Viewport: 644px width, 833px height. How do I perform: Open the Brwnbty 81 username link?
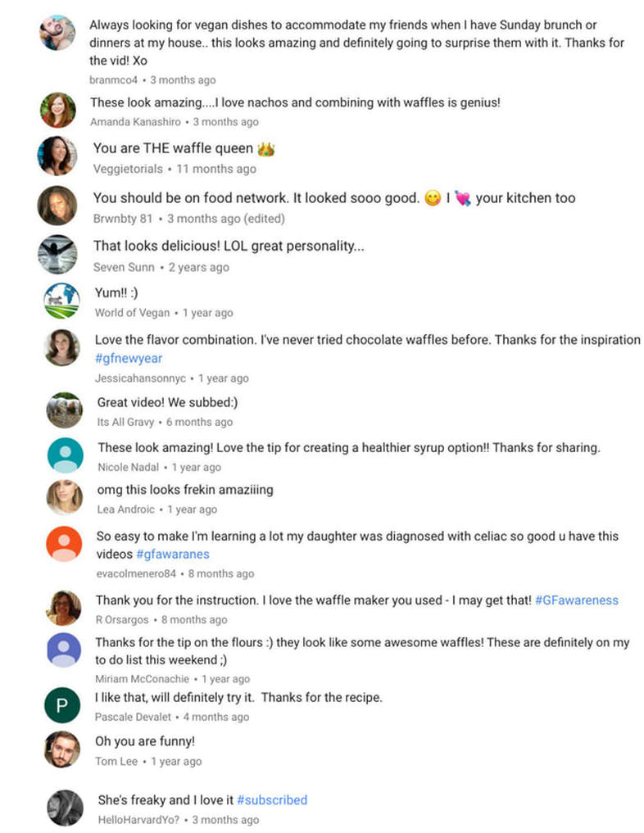pos(123,219)
